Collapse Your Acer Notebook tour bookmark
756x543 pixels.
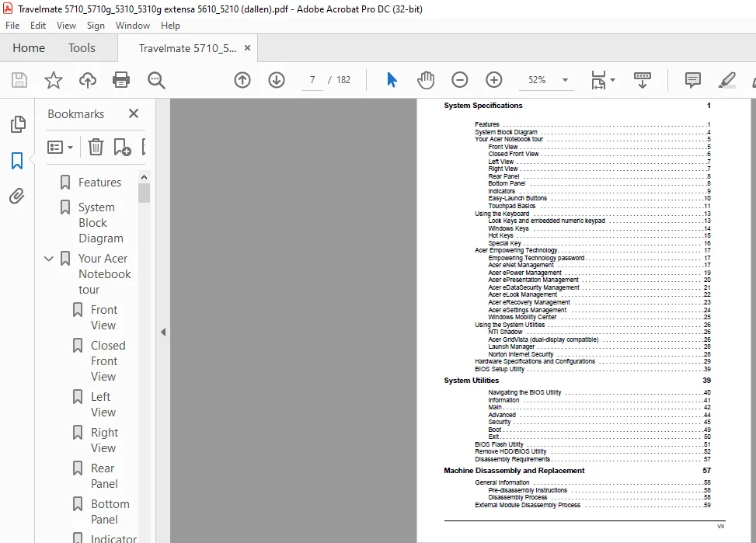(49, 259)
